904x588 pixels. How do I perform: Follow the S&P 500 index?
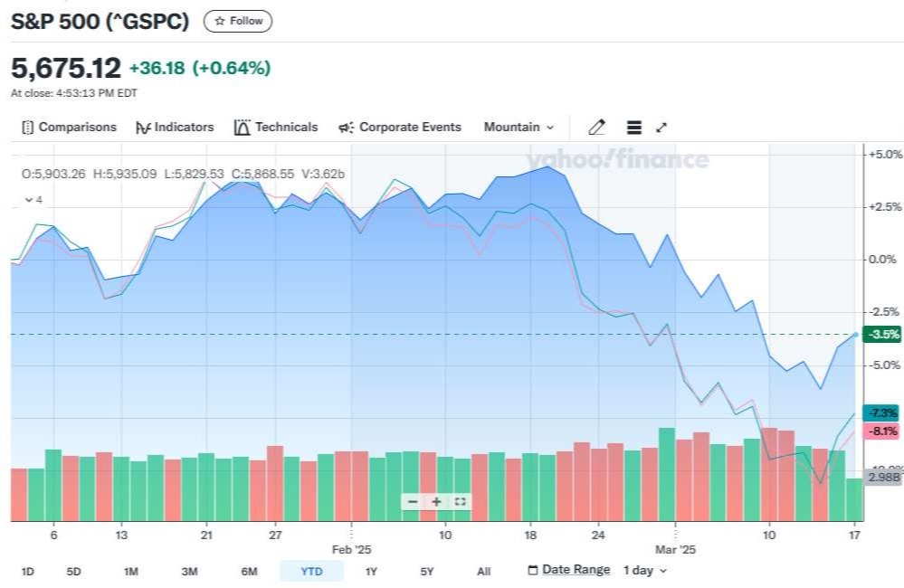pyautogui.click(x=238, y=21)
